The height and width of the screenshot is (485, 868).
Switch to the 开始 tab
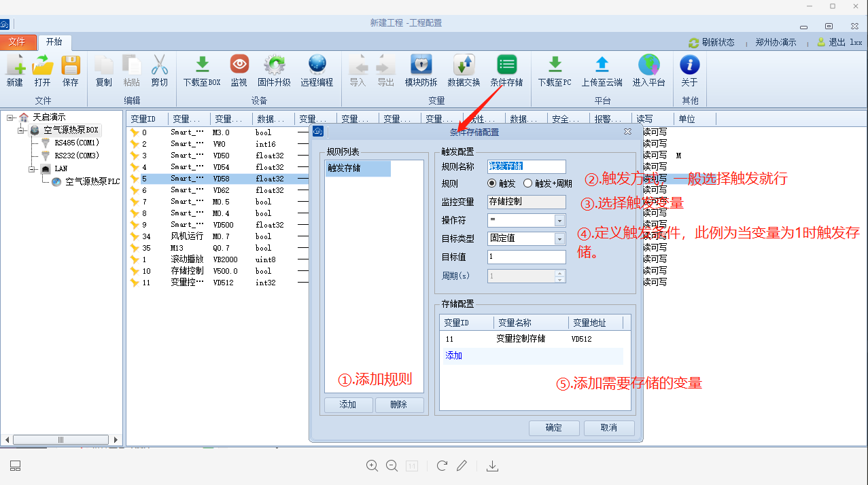tap(54, 42)
